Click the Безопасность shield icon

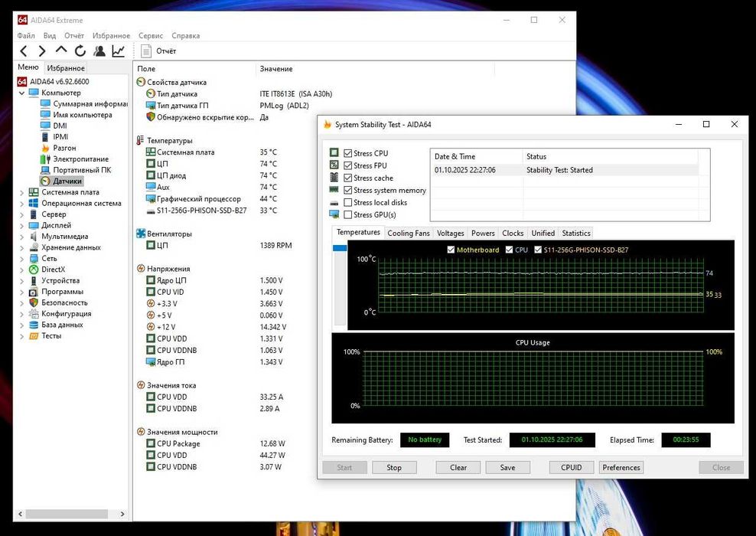coord(34,302)
